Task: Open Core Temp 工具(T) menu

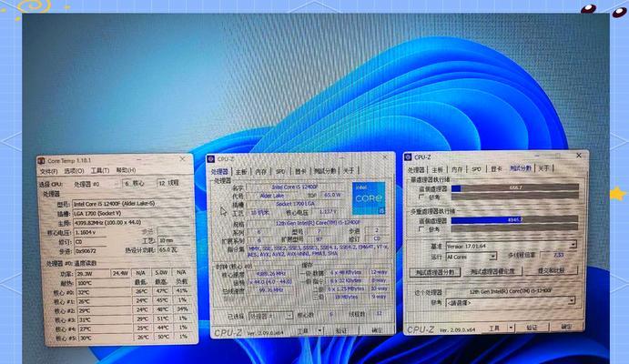Action: [x=100, y=170]
